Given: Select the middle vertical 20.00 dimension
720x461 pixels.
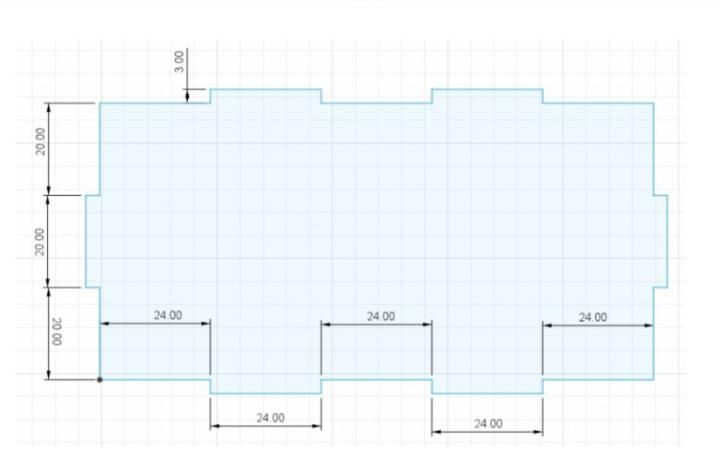Looking at the screenshot, I should pyautogui.click(x=40, y=242).
